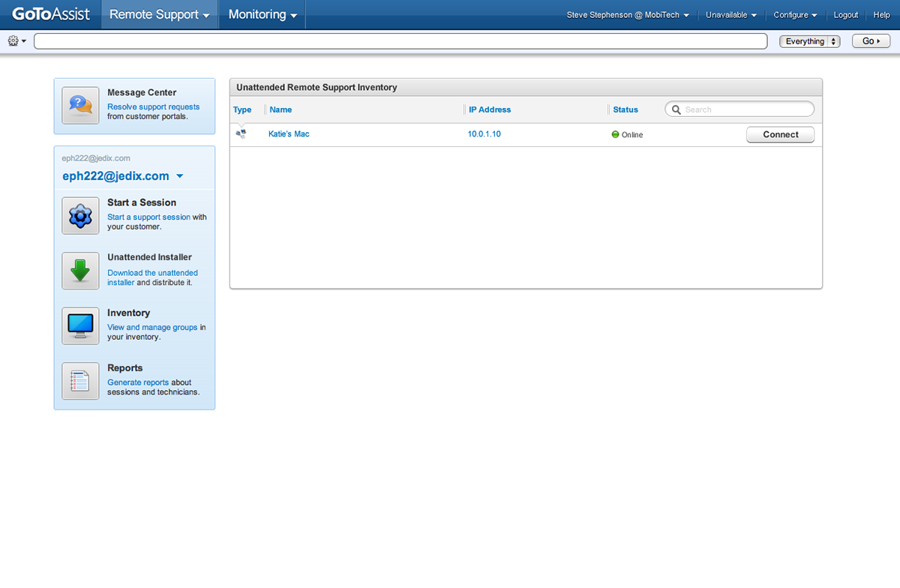Click the GoToAssist logo
This screenshot has height=588, width=900.
[51, 14]
